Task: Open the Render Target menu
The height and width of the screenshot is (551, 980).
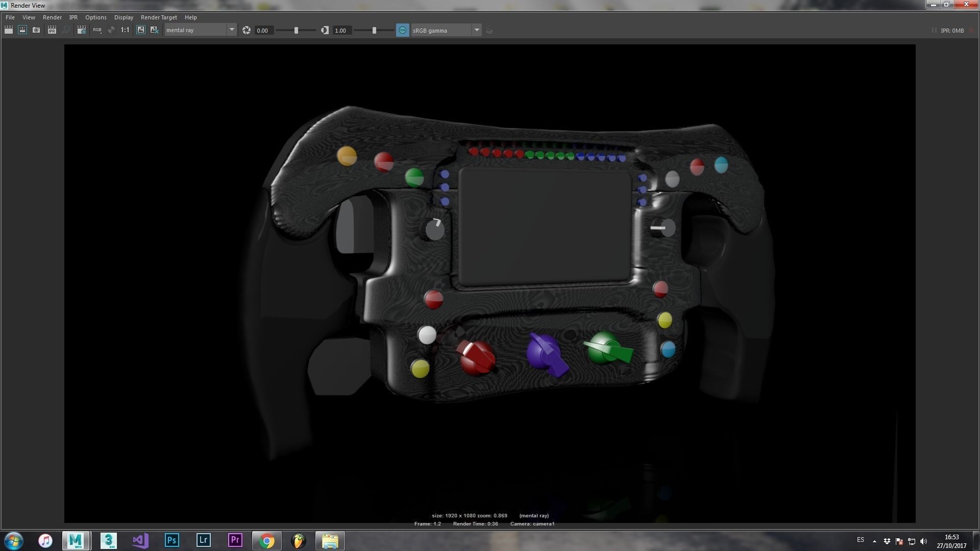Action: (x=158, y=17)
